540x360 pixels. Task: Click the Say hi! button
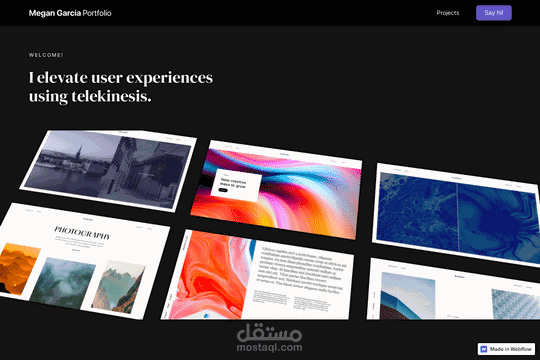click(x=494, y=13)
